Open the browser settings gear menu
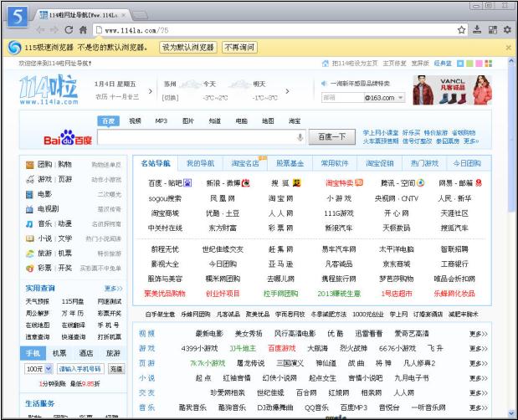This screenshot has width=518, height=420. (507, 30)
